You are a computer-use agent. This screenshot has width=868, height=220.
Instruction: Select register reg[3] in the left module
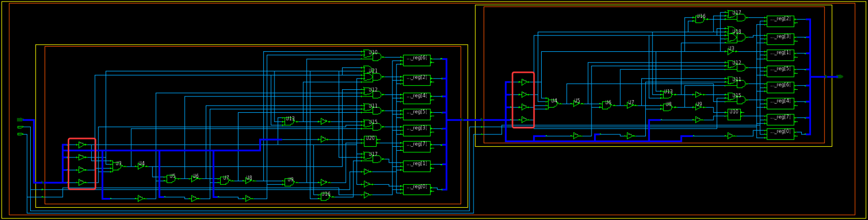[417, 130]
